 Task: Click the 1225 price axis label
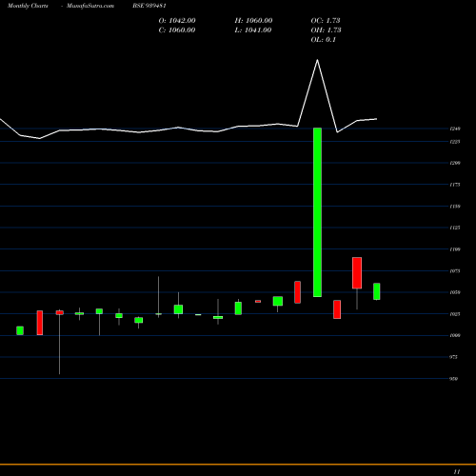pyautogui.click(x=455, y=142)
